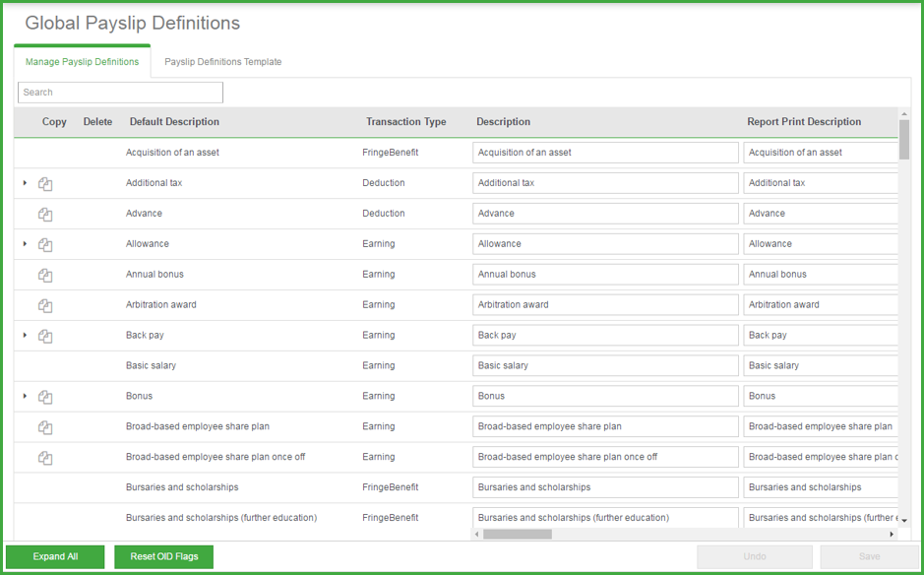The width and height of the screenshot is (924, 575).
Task: Click Deduction type in Additional tax row
Action: pos(384,183)
